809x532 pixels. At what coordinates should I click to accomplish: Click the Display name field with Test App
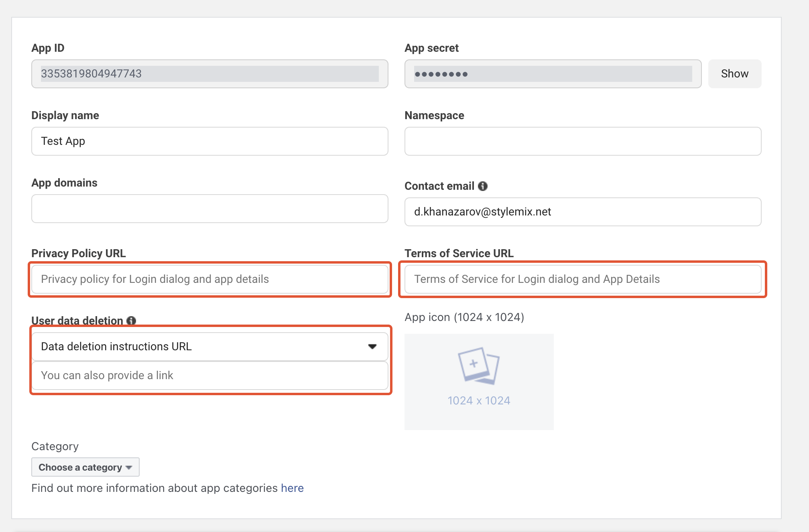pos(209,141)
